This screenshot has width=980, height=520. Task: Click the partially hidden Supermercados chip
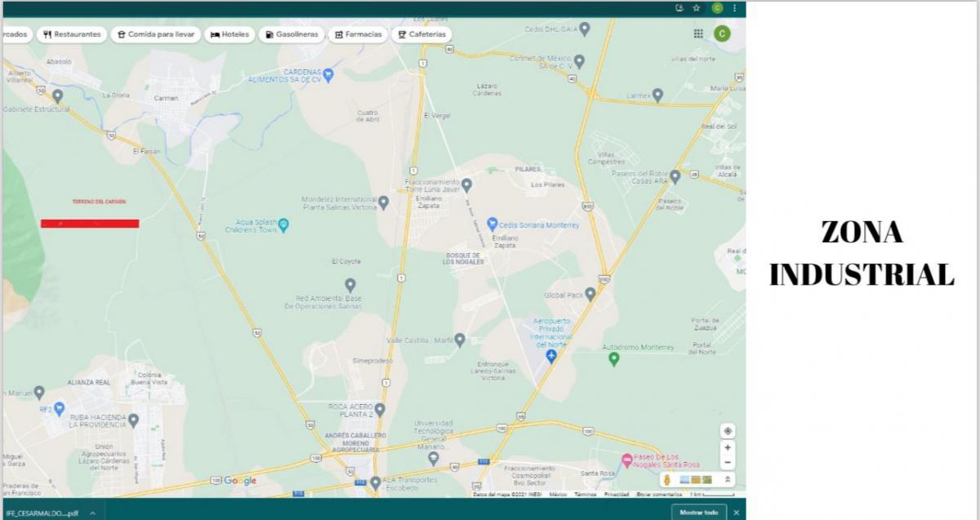(x=16, y=34)
